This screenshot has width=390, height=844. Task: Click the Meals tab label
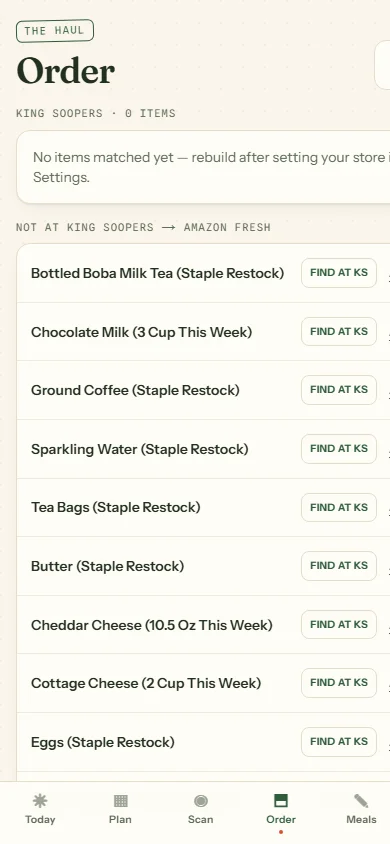coord(361,820)
